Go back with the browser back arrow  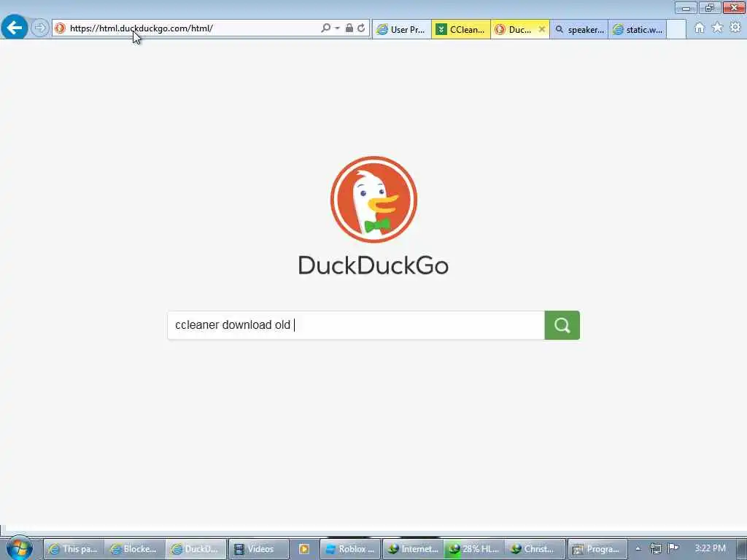(15, 28)
